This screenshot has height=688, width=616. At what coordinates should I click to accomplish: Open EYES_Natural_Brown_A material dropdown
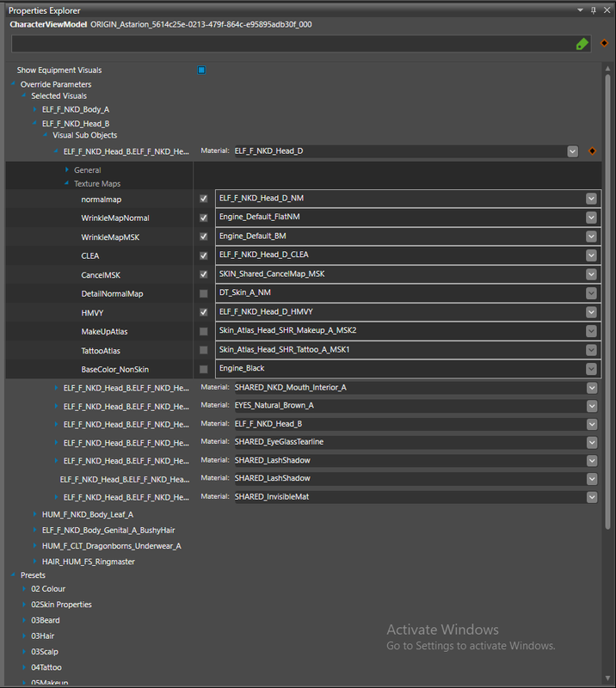coord(592,406)
